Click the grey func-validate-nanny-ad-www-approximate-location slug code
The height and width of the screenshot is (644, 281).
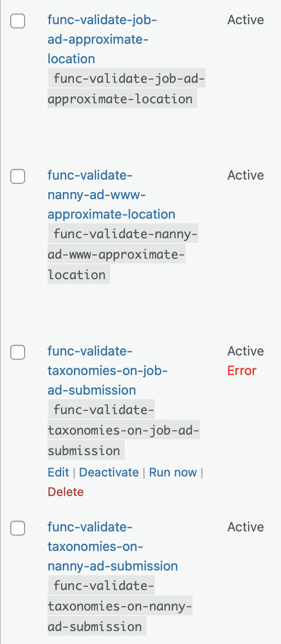click(x=122, y=254)
